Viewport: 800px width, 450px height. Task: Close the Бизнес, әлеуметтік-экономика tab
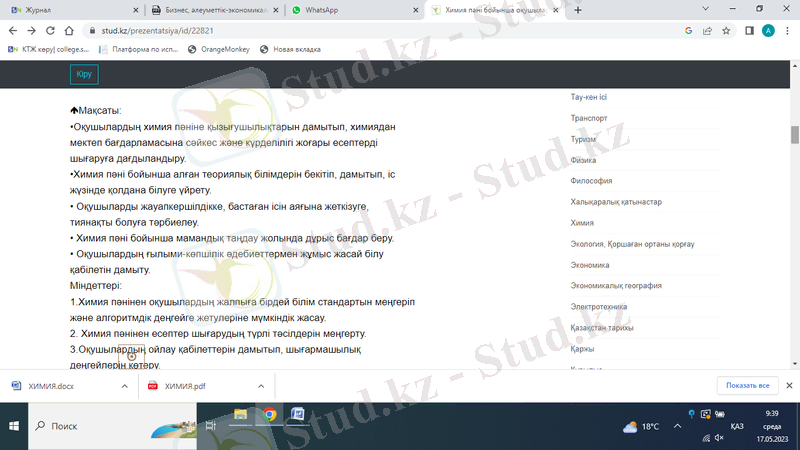point(276,10)
